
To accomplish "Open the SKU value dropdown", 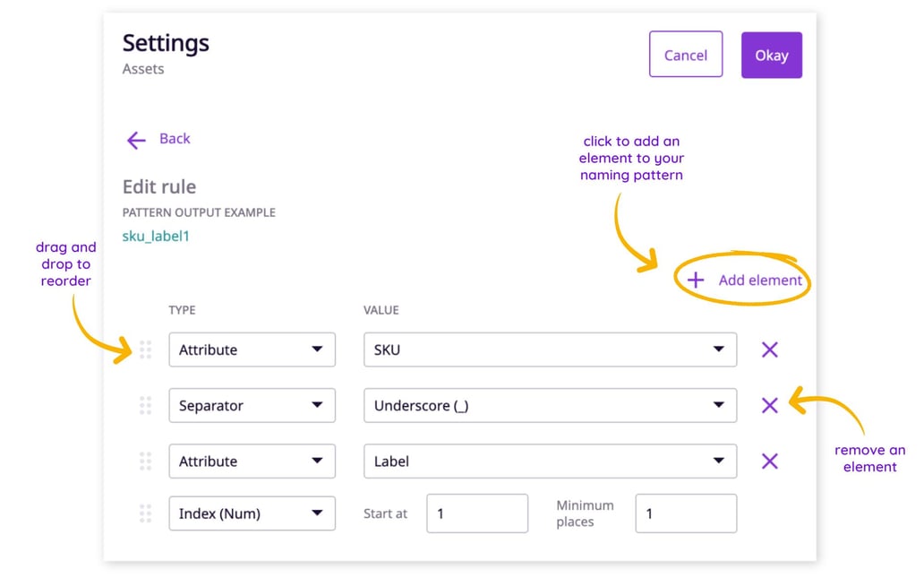I will pyautogui.click(x=549, y=349).
